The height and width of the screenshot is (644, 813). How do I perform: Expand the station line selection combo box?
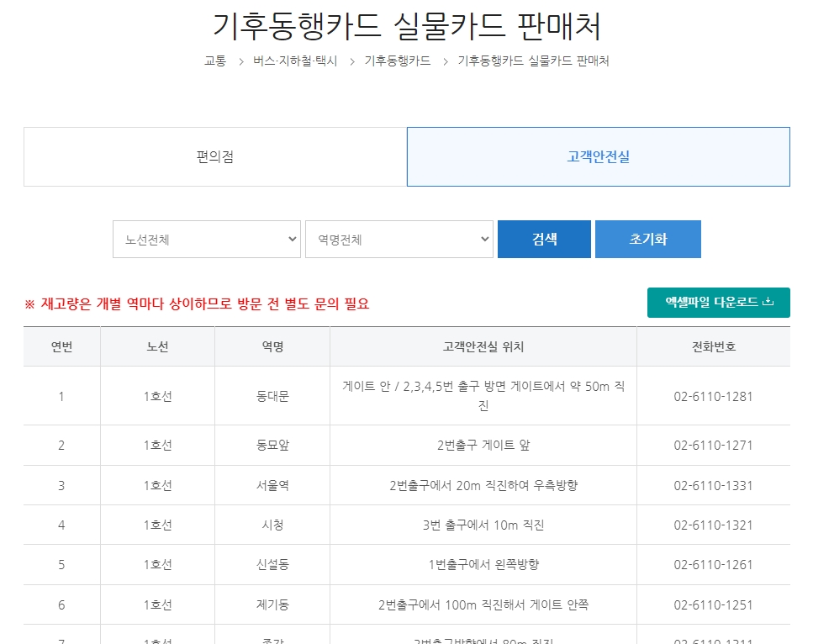[206, 239]
